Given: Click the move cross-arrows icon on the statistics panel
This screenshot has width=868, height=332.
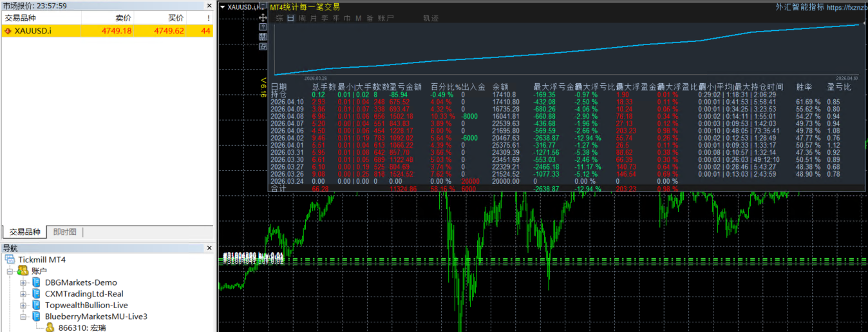Looking at the screenshot, I should point(263,17).
